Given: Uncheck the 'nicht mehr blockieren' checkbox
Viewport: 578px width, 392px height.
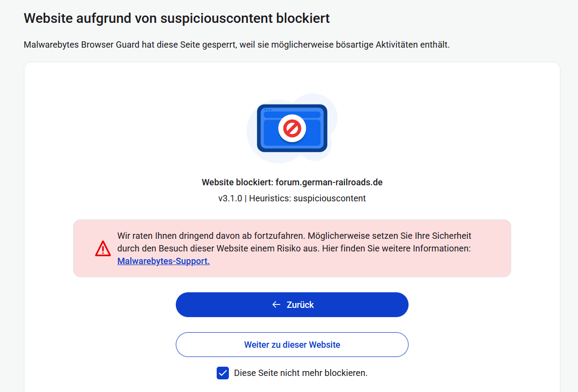Looking at the screenshot, I should point(223,373).
